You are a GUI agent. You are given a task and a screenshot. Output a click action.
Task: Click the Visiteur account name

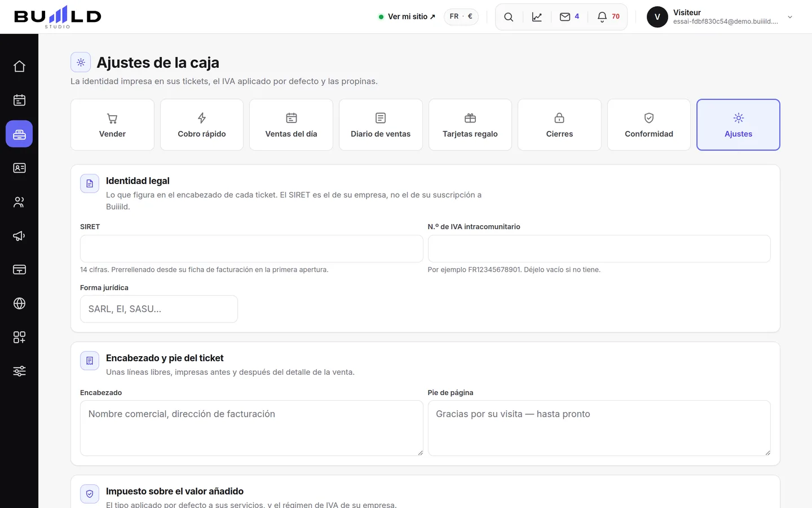(x=687, y=12)
